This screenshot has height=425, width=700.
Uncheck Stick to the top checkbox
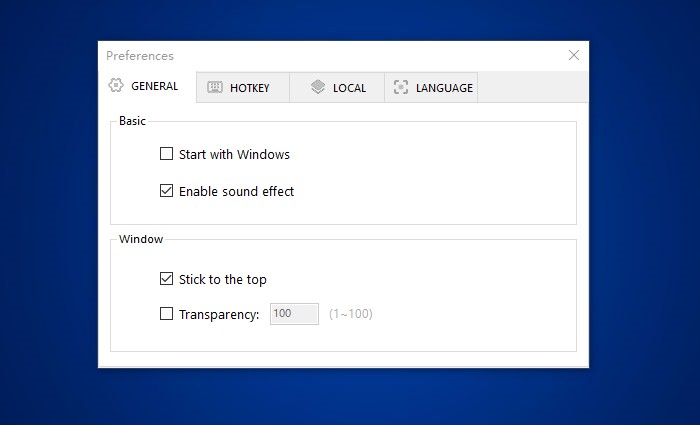pyautogui.click(x=167, y=279)
